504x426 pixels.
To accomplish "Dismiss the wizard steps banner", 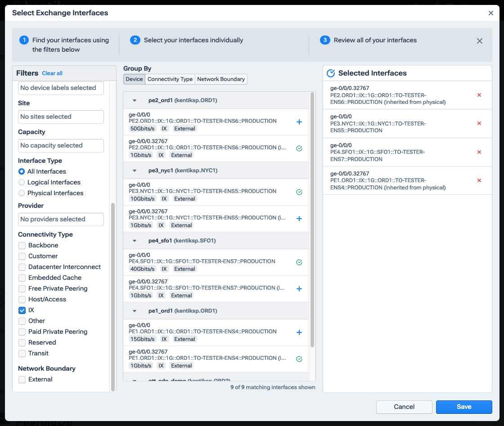I will coord(479,40).
